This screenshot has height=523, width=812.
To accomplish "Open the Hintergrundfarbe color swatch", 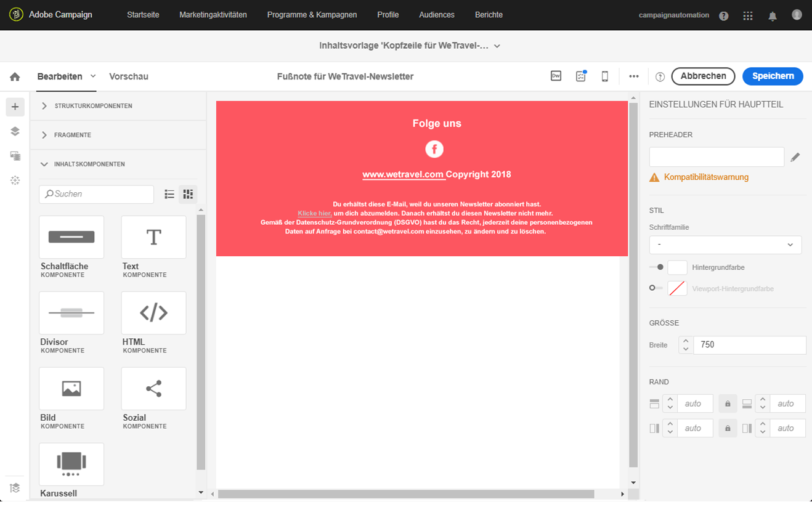I will pos(677,267).
